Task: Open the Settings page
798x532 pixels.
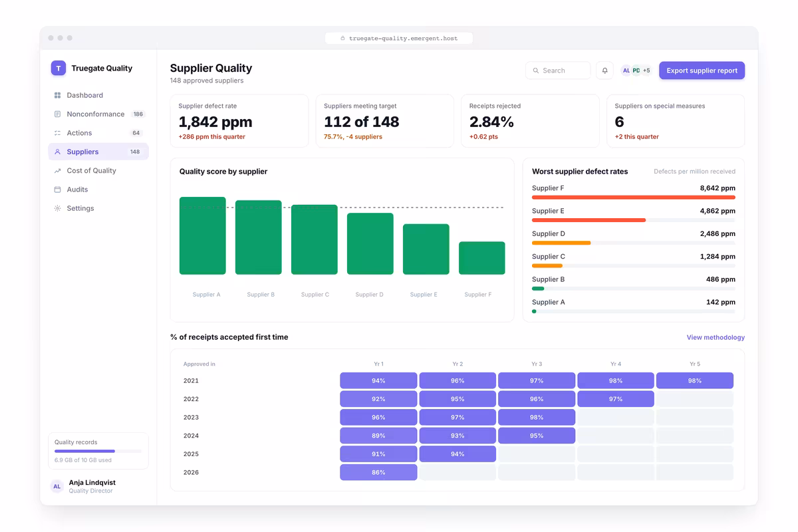Action: (x=98, y=208)
